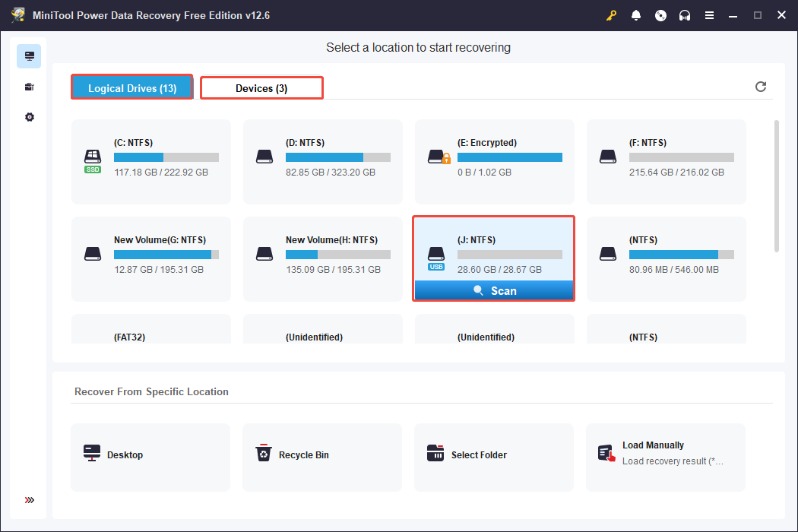Screen dimensions: 798x532
Task: Open the Recycle Bin recovery option
Action: click(322, 454)
